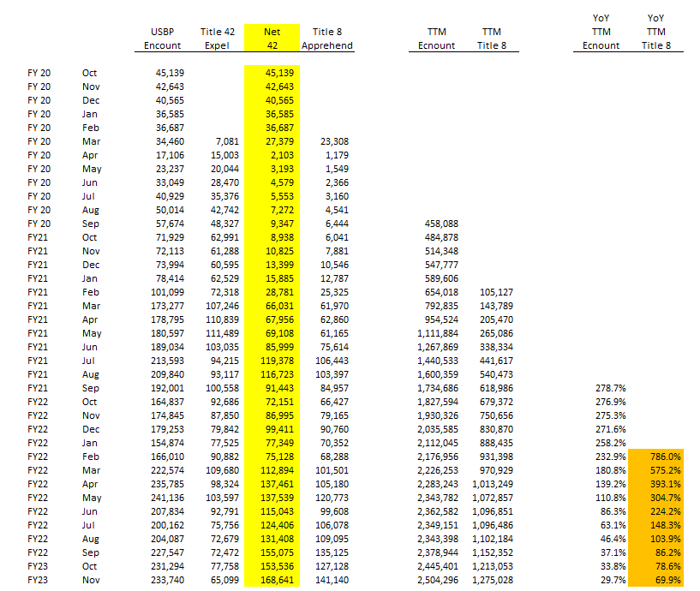
Task: Select the YoY value 232.9%
Action: (x=611, y=457)
